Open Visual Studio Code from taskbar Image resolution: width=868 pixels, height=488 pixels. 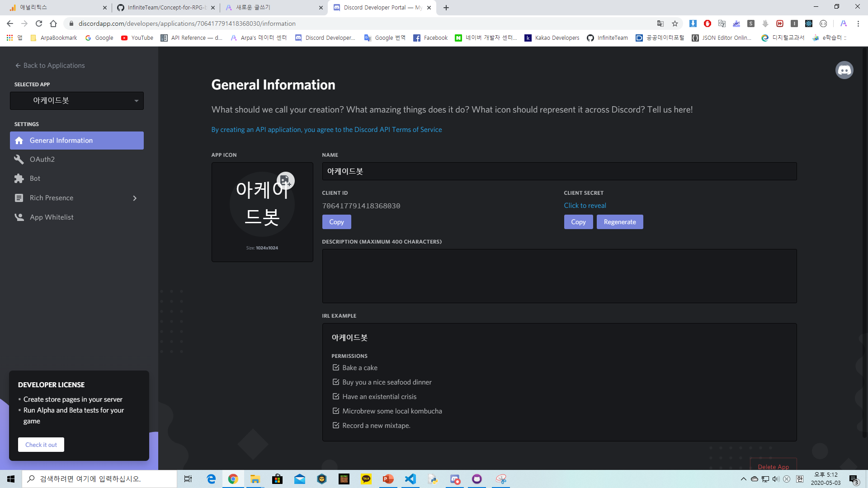tap(410, 479)
